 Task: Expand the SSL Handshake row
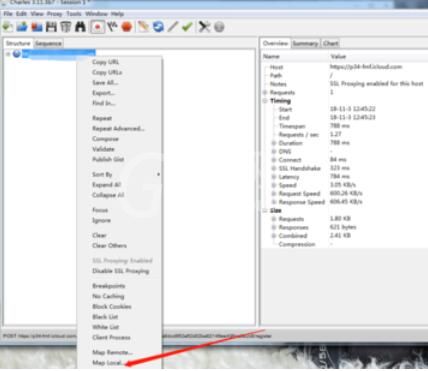coord(274,168)
